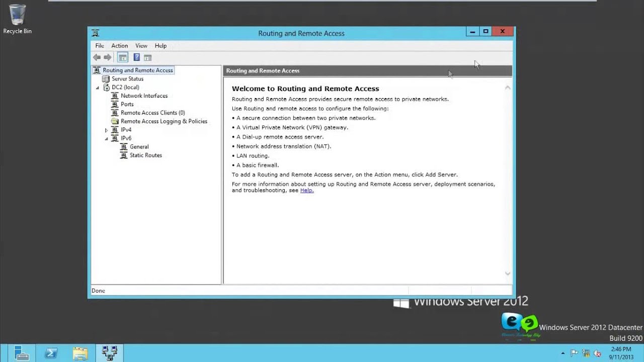Screen dimensions: 644x362
Task: Minimize the Routing and Remote Access window
Action: click(472, 32)
